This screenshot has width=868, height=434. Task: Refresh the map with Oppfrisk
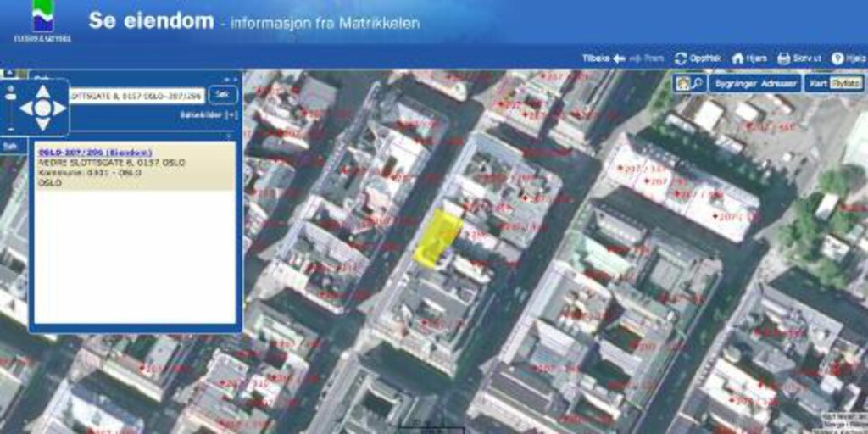point(698,58)
